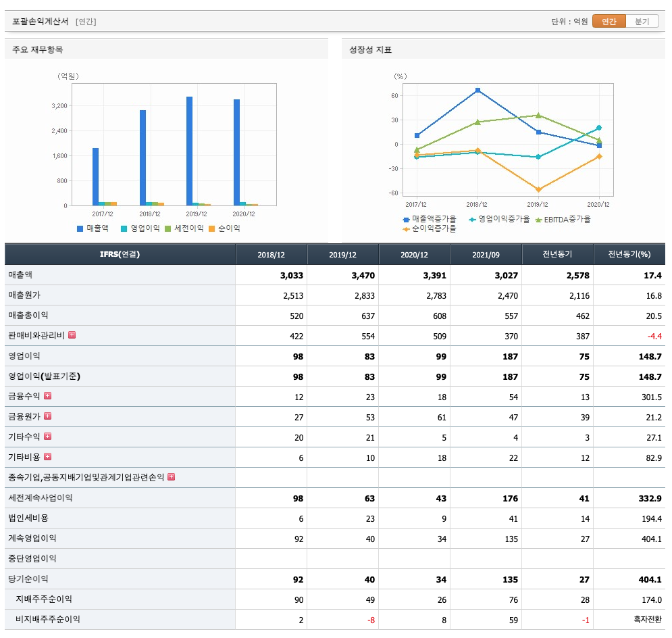
Task: Select the 법인세비용 row label
Action: 28,518
